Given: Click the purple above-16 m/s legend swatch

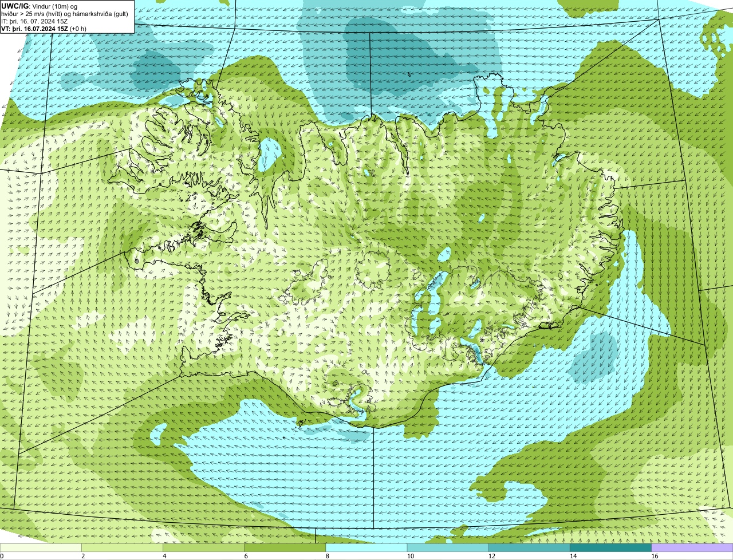Looking at the screenshot, I should tap(692, 548).
